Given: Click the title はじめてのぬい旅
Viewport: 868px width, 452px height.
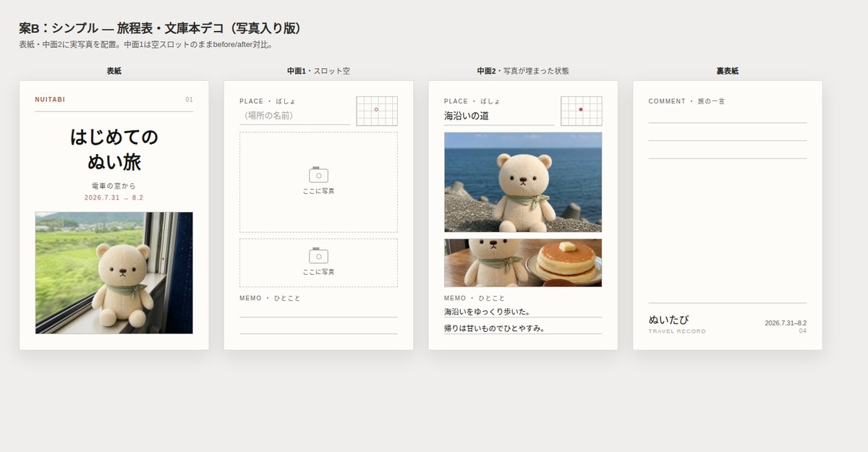Looking at the screenshot, I should 114,149.
